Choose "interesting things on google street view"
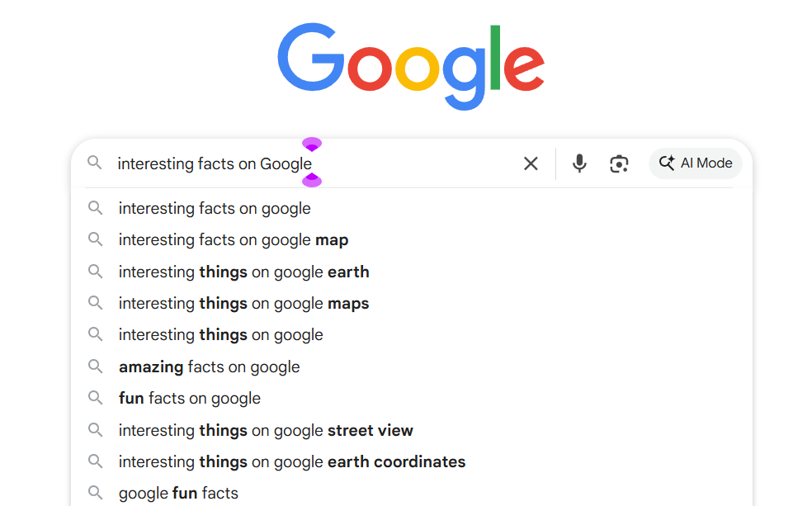 266,430
